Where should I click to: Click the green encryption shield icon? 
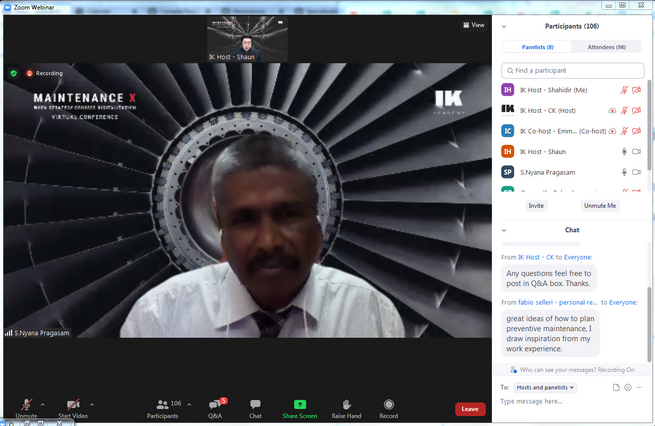(x=13, y=73)
